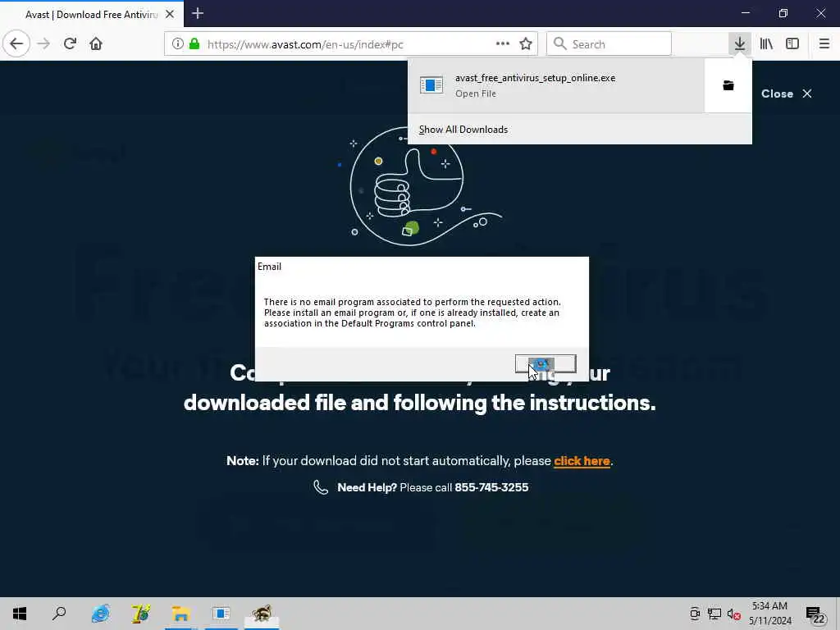This screenshot has width=840, height=630.
Task: Click the downloads arrow toolbar button
Action: (x=739, y=44)
